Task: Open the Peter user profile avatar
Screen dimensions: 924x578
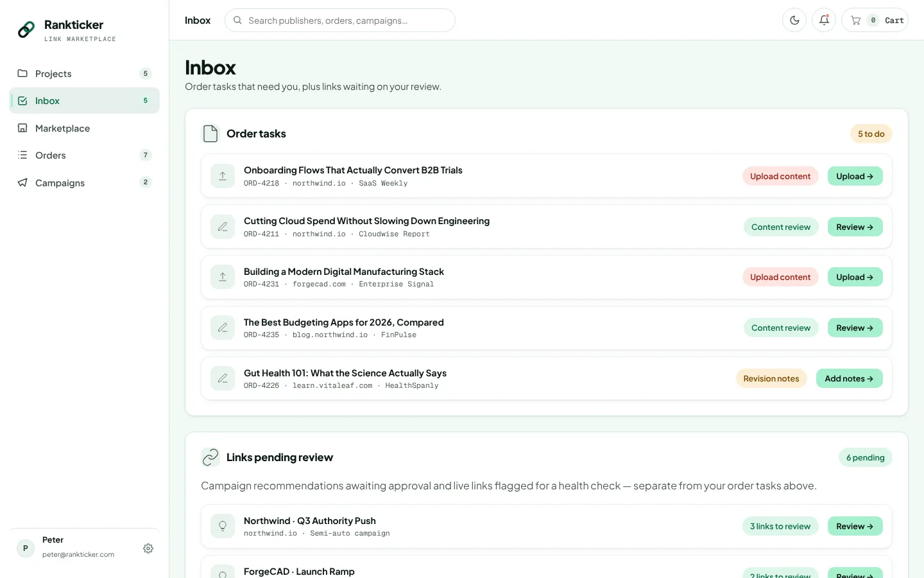Action: [x=26, y=548]
